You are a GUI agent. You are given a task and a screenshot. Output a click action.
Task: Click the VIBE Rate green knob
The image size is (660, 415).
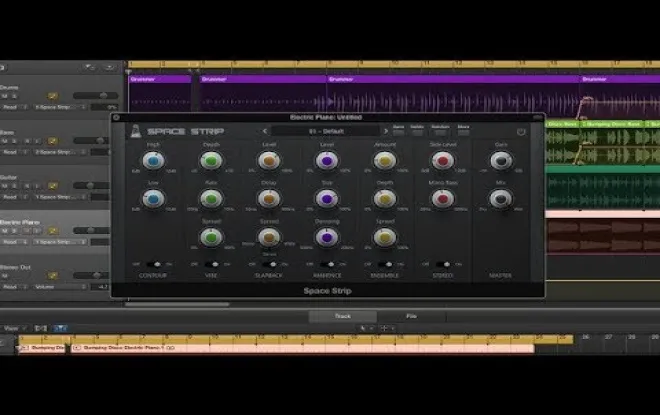coord(211,199)
